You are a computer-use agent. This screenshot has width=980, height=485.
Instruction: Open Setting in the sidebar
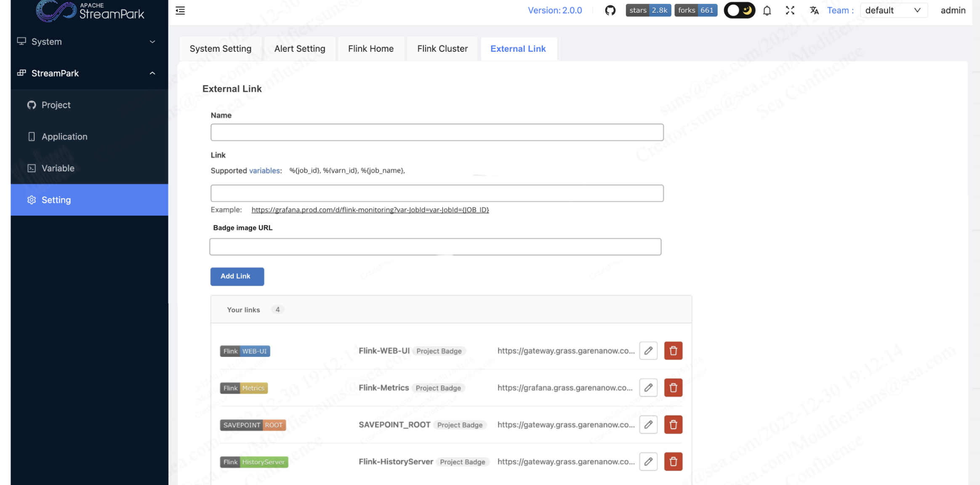[x=89, y=200]
